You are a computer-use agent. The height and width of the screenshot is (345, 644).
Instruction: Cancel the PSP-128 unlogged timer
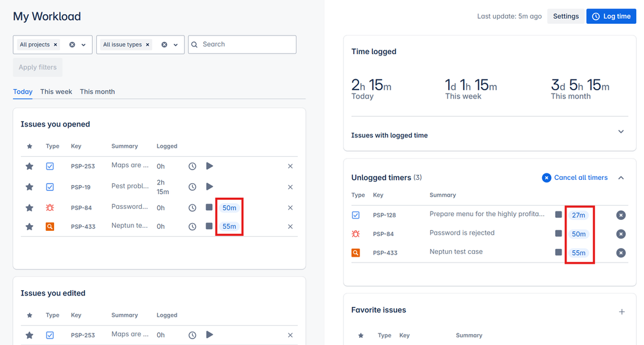click(x=621, y=215)
